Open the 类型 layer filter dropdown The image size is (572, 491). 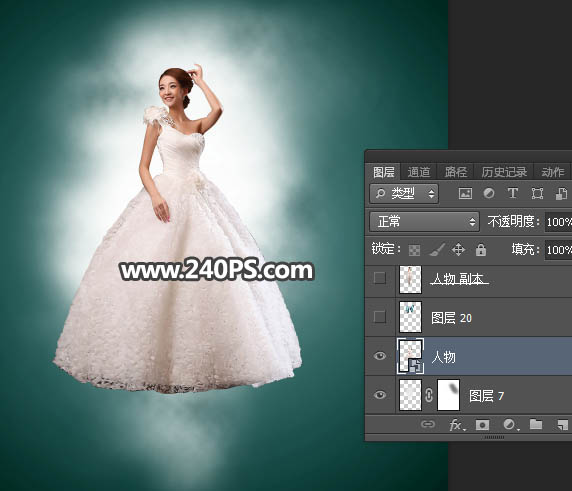click(404, 193)
